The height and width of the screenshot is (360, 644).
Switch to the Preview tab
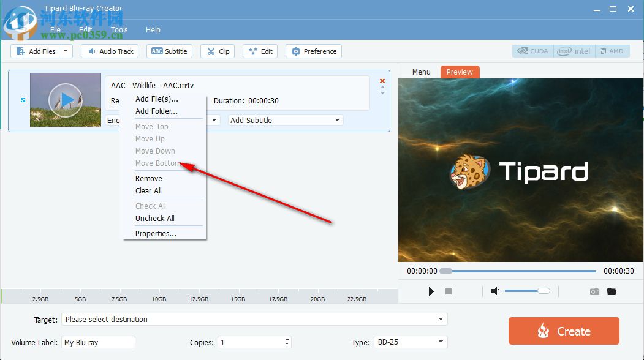tap(460, 72)
